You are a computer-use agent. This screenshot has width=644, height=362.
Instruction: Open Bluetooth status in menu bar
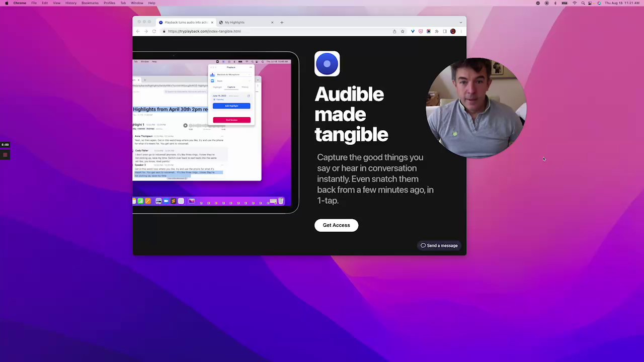point(555,3)
